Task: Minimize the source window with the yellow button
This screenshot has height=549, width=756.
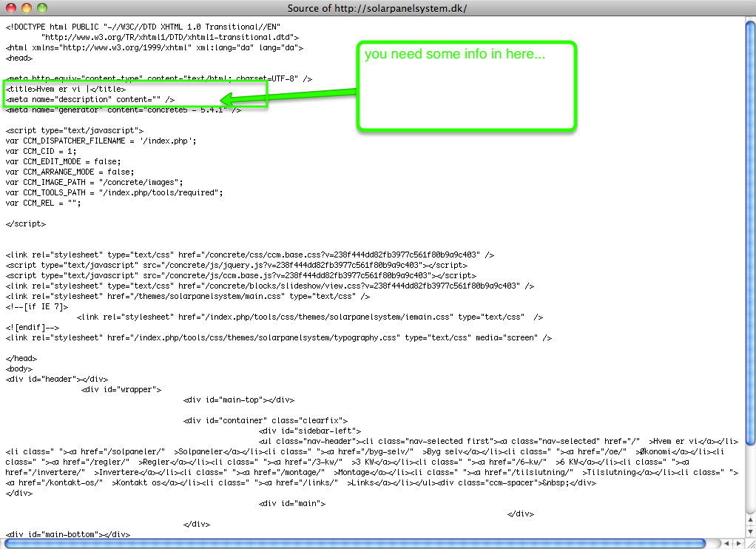Action: click(x=27, y=7)
